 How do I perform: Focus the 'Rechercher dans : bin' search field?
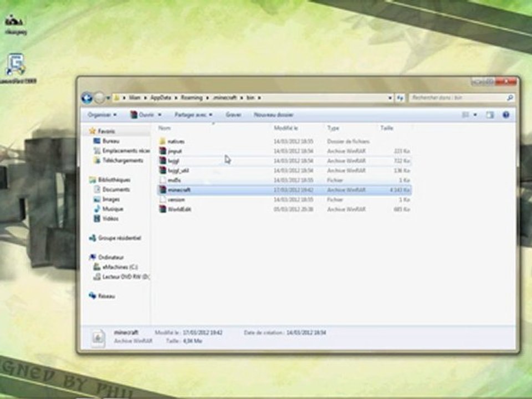point(458,98)
